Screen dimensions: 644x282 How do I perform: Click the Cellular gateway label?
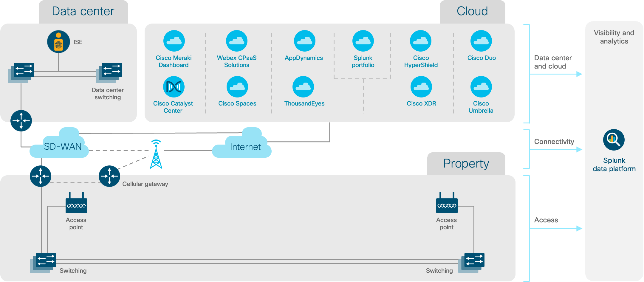click(x=145, y=184)
